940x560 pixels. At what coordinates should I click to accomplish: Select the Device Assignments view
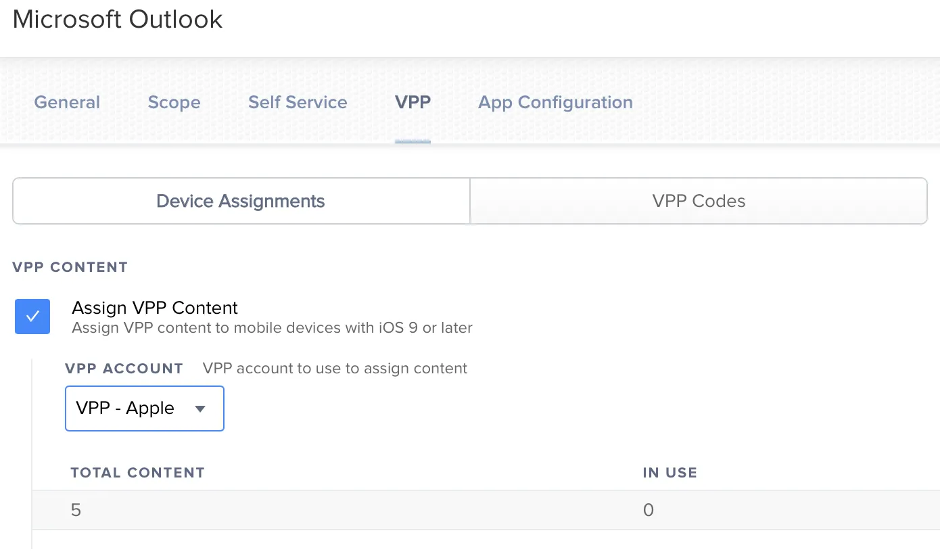(x=240, y=200)
